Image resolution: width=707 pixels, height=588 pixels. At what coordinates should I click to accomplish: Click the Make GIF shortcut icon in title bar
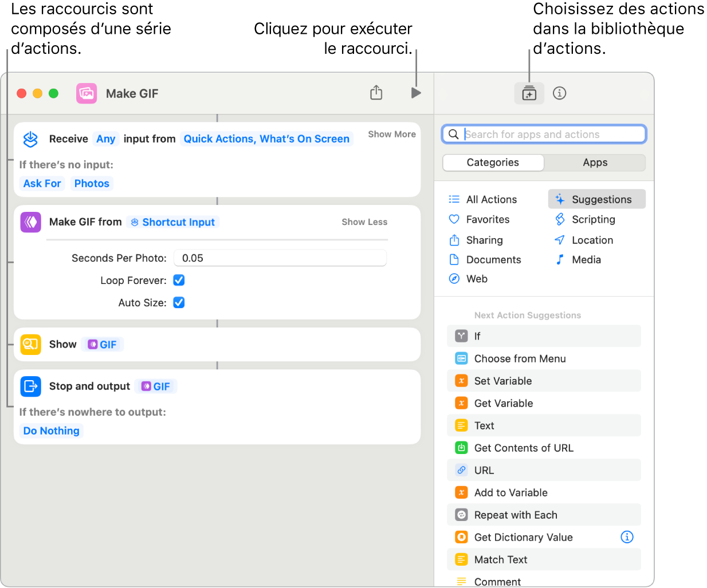(87, 93)
